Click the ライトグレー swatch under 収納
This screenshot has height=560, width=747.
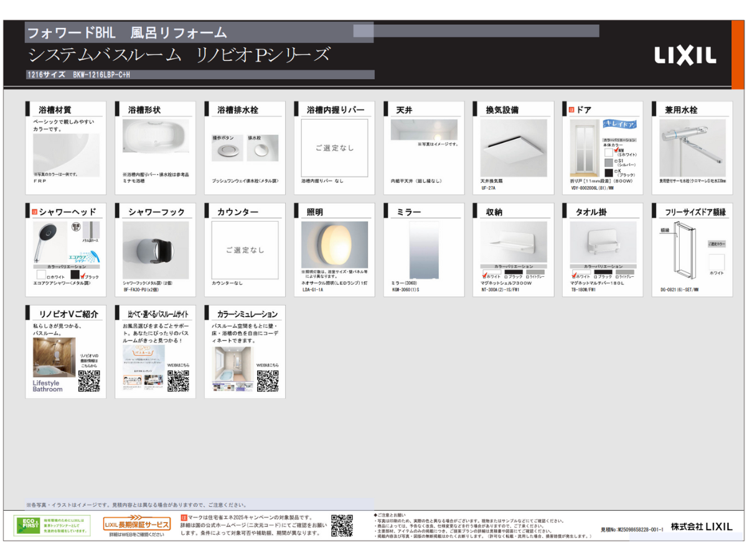[537, 271]
